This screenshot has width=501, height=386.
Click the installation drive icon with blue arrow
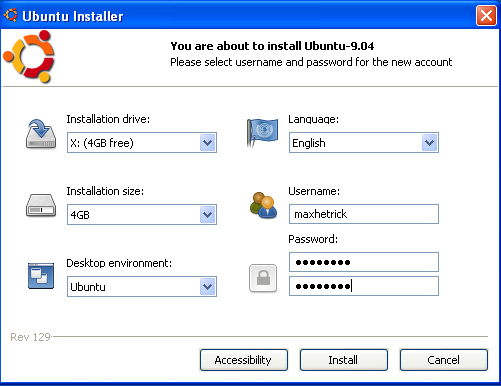[41, 134]
